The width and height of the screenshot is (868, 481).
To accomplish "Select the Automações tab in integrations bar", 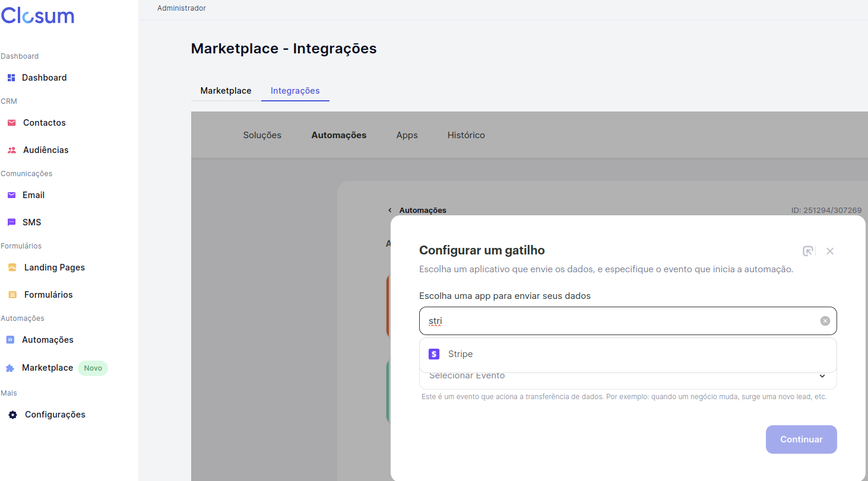I will 339,135.
